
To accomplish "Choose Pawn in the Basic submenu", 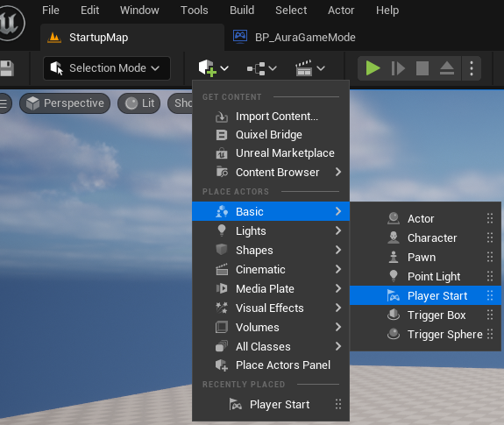I will pos(425,258).
